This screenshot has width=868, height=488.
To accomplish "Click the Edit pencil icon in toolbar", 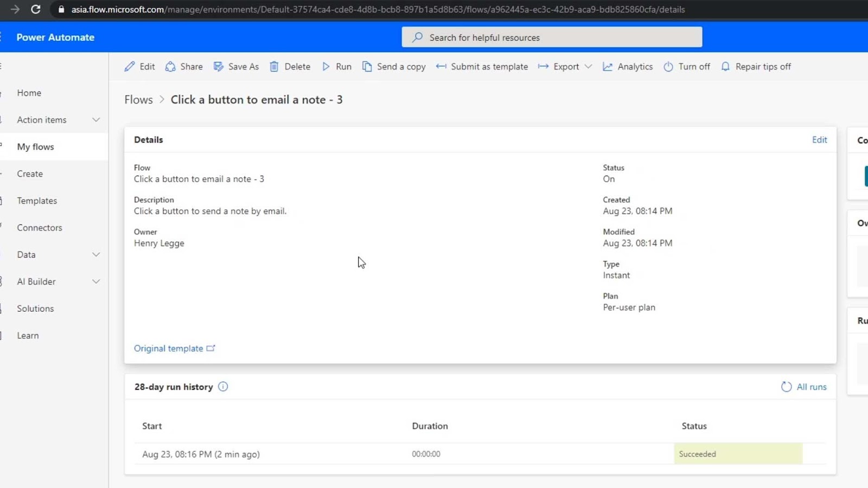I will click(129, 67).
